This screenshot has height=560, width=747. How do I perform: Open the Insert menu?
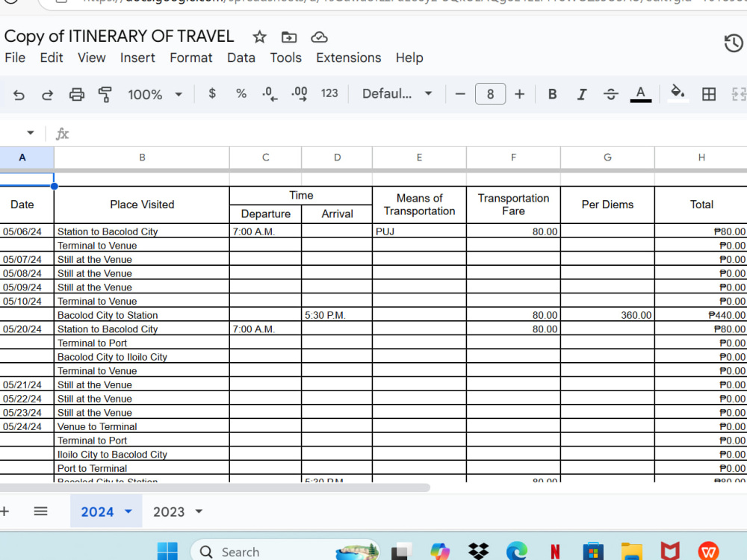137,57
